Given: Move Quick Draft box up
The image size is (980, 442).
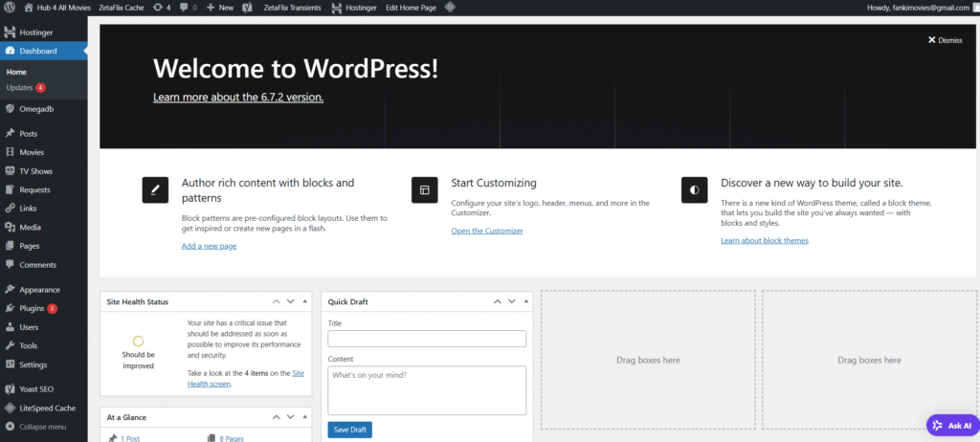Looking at the screenshot, I should click(x=498, y=301).
